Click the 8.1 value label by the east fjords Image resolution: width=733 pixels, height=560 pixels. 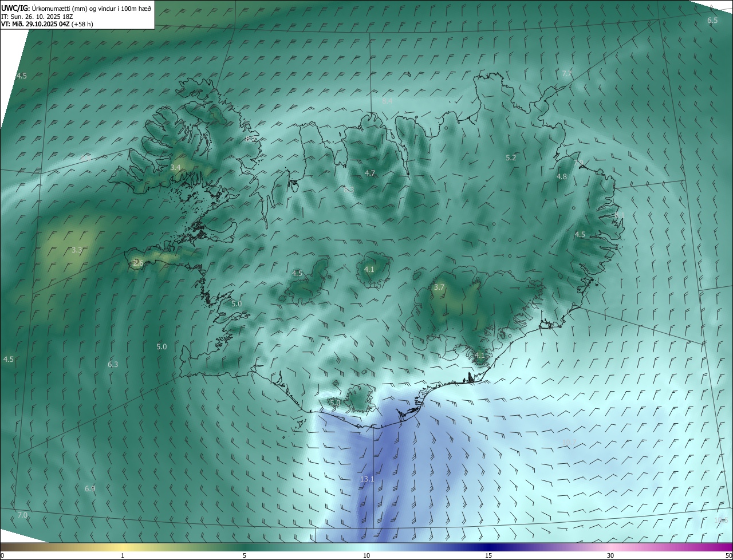[619, 215]
